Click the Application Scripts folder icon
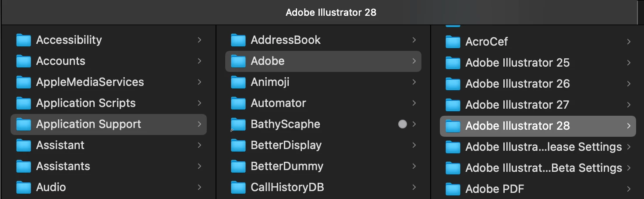Screen dimensions: 644x199 [24, 103]
